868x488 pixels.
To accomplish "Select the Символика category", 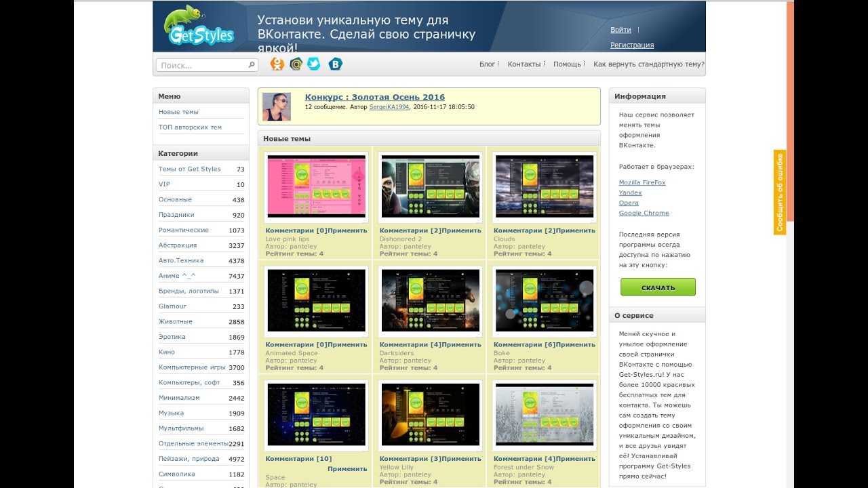I will pos(177,474).
